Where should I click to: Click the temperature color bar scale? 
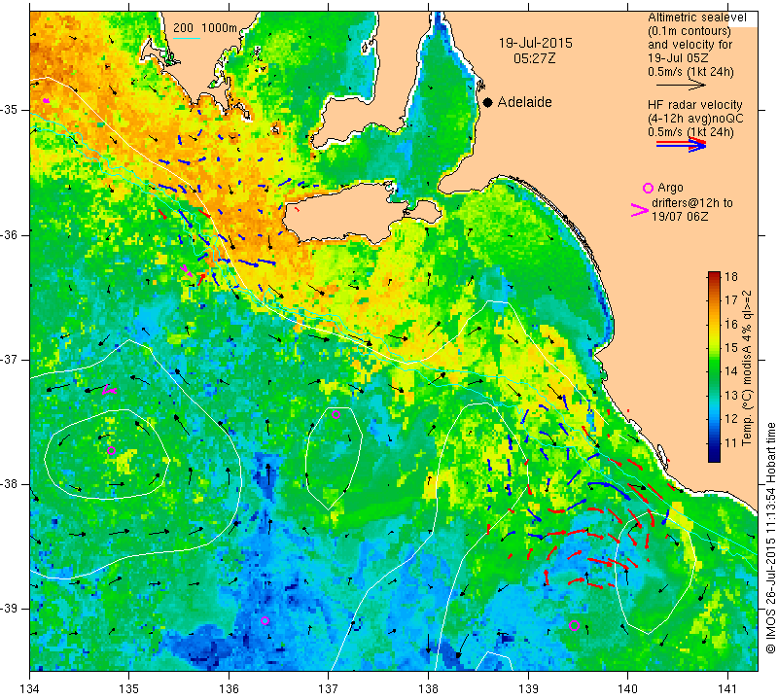[x=714, y=367]
